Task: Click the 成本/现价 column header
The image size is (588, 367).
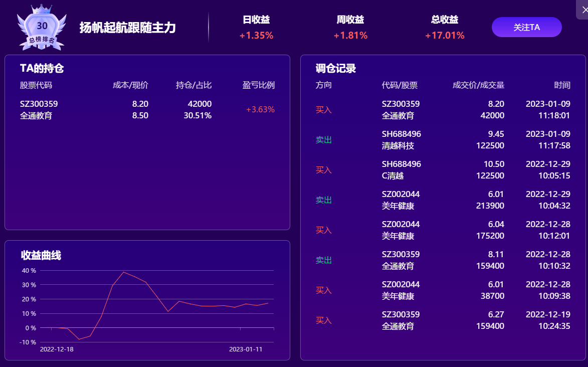Action: (x=130, y=85)
